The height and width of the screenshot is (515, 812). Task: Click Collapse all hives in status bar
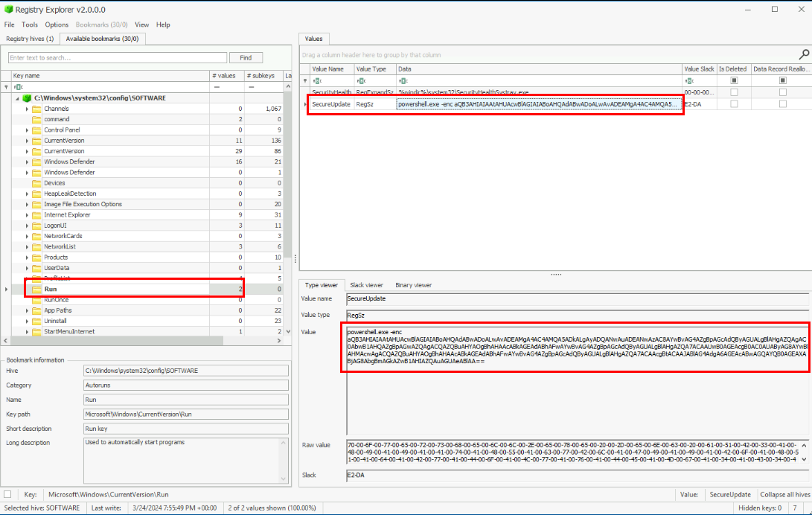tap(784, 494)
